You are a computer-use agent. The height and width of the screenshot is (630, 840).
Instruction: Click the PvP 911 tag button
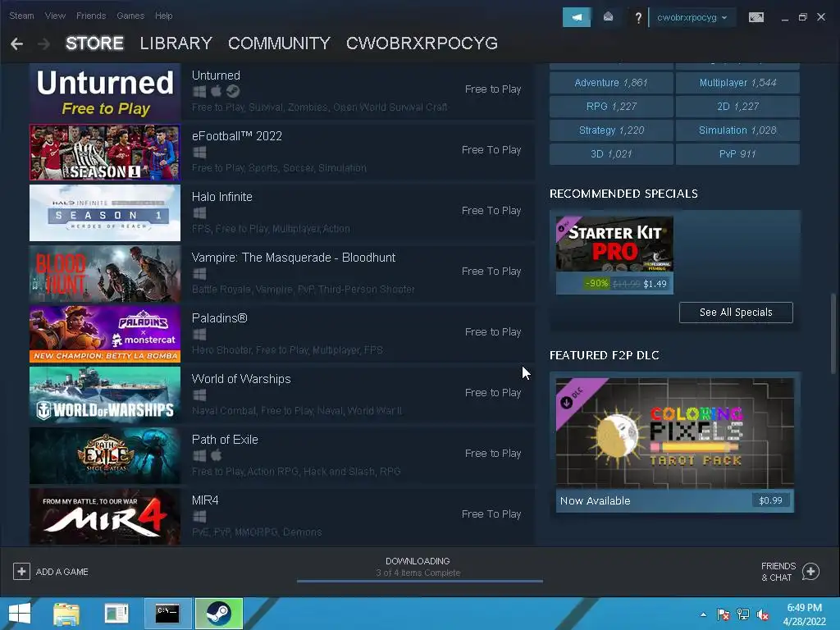click(x=737, y=153)
